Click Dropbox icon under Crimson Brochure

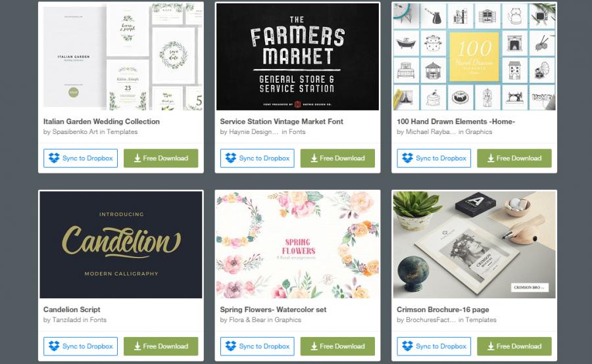tap(407, 346)
